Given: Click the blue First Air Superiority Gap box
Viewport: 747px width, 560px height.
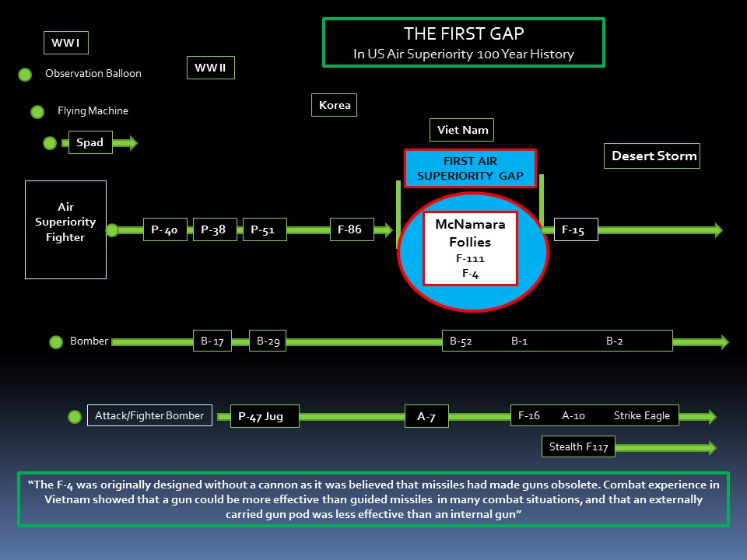Looking at the screenshot, I should point(470,169).
